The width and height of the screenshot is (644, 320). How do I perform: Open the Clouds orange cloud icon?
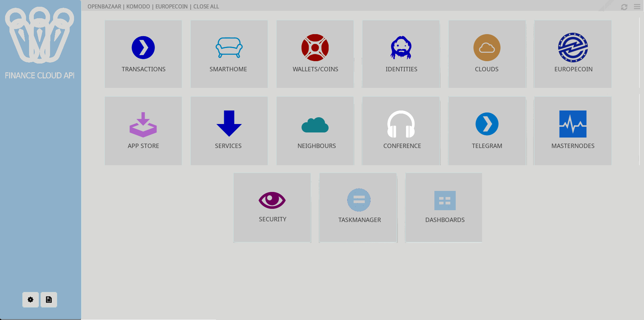487,48
